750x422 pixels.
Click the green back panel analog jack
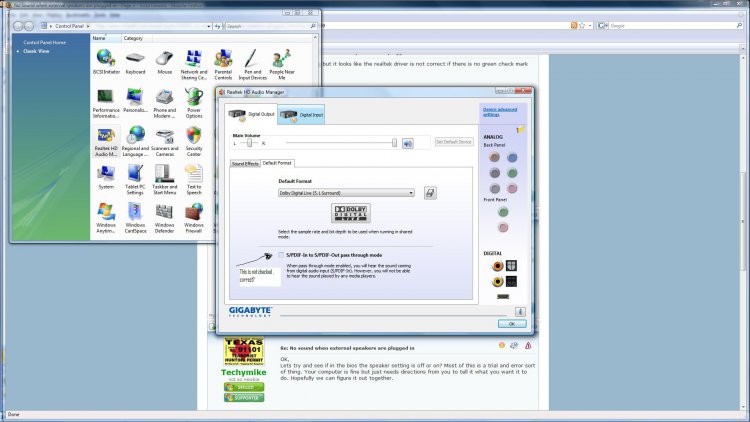coord(512,173)
